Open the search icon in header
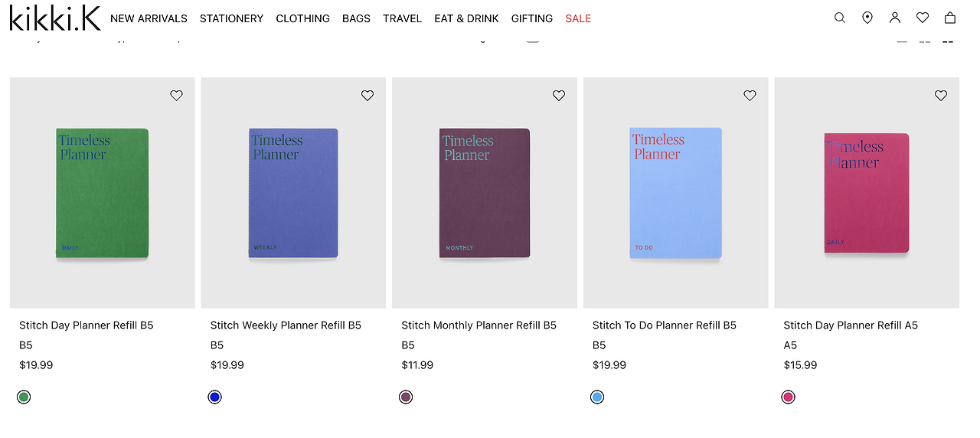Viewport: 980px width, 438px height. [840, 18]
